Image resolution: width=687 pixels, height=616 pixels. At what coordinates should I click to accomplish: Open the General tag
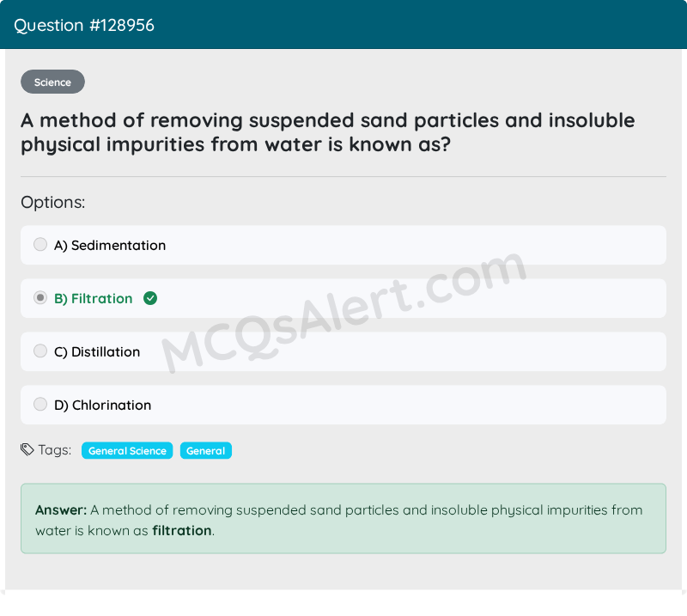(205, 451)
